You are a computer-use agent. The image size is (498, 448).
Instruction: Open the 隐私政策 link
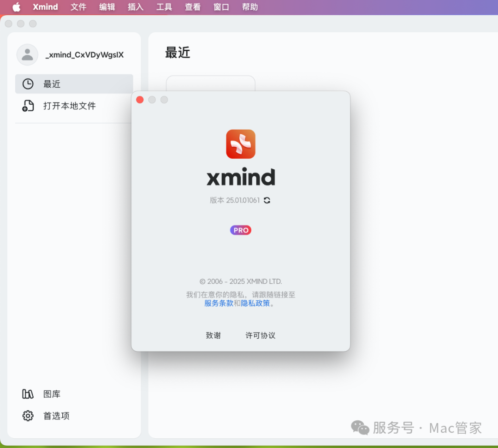click(x=255, y=303)
